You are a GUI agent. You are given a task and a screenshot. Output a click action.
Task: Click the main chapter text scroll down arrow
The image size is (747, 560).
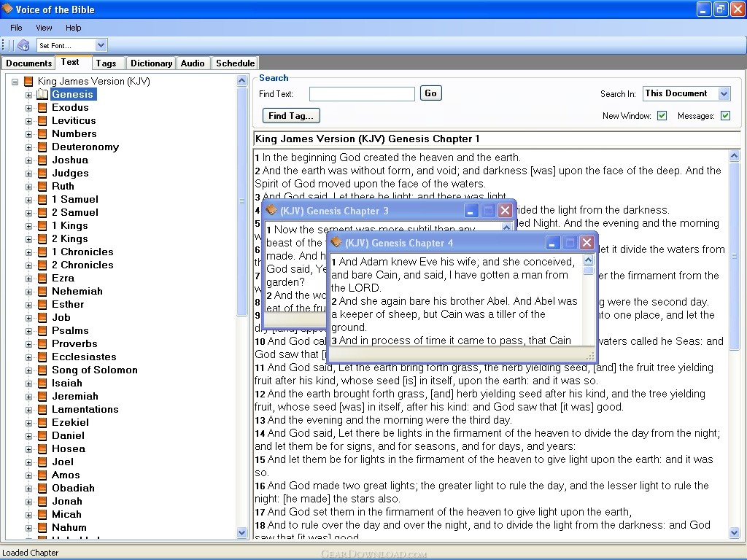pos(734,532)
